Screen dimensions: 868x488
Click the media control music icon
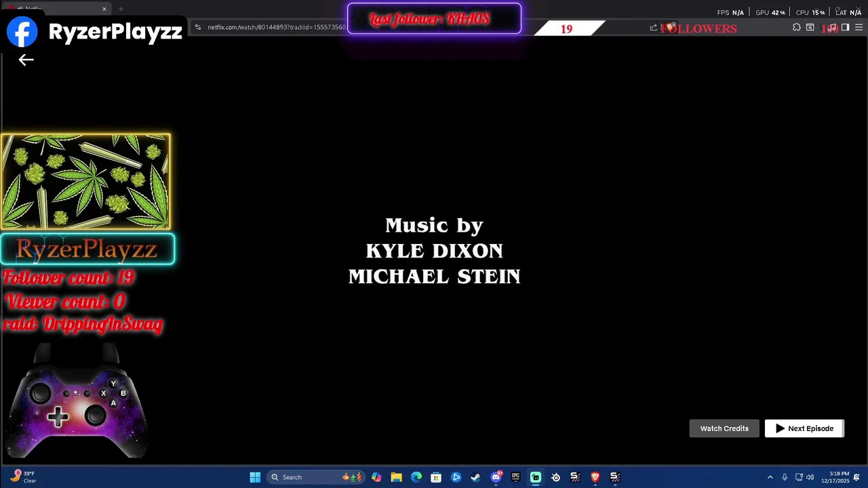pyautogui.click(x=832, y=28)
